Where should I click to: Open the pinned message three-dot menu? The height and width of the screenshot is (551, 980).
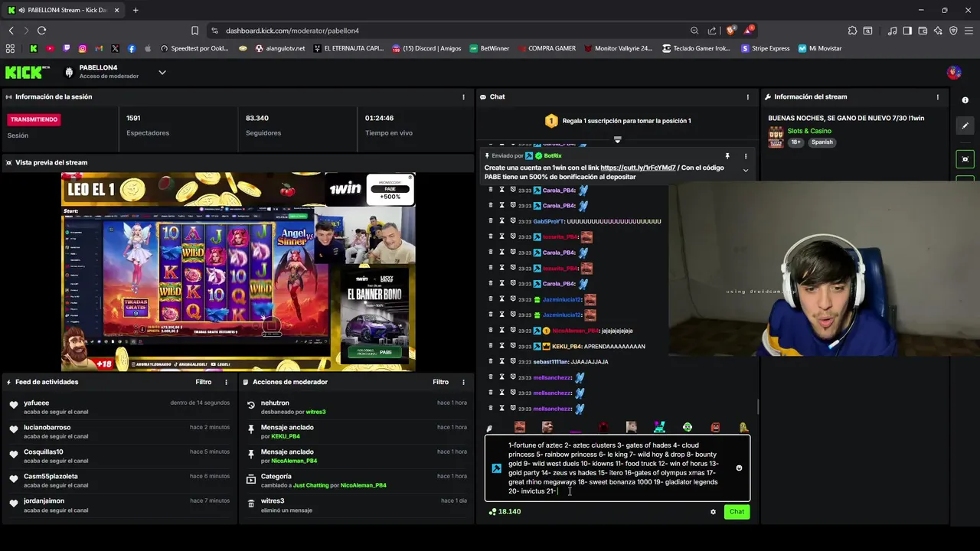[746, 156]
